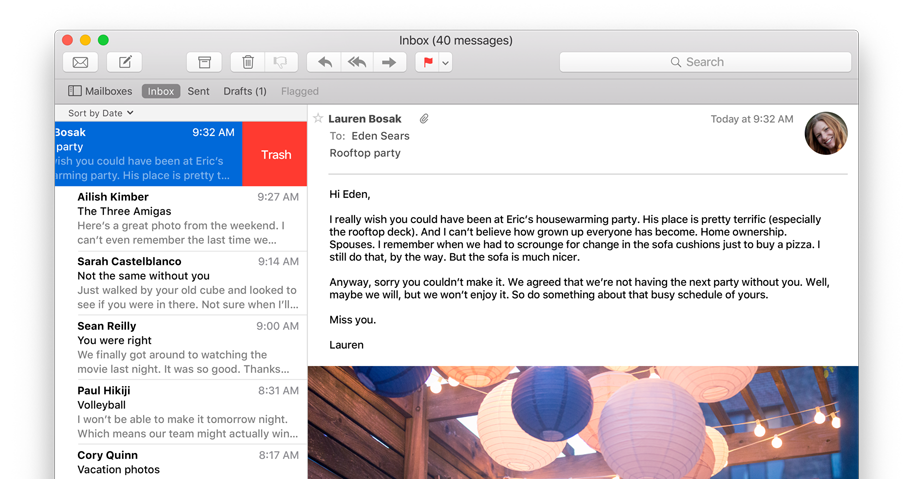Open the Drafts (1) mailbox
The image size is (915, 479).
(x=245, y=91)
